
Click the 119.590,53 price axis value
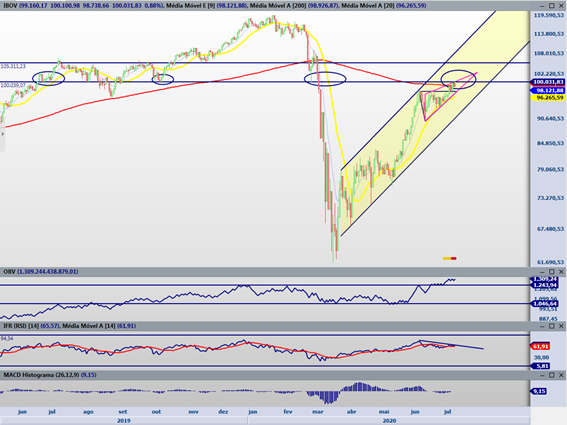pyautogui.click(x=549, y=15)
